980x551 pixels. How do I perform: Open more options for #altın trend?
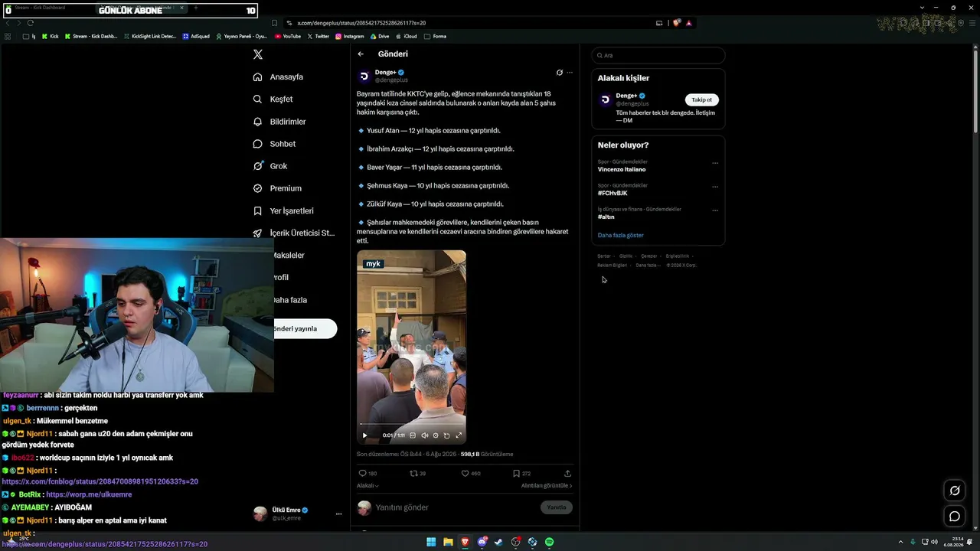tap(715, 210)
